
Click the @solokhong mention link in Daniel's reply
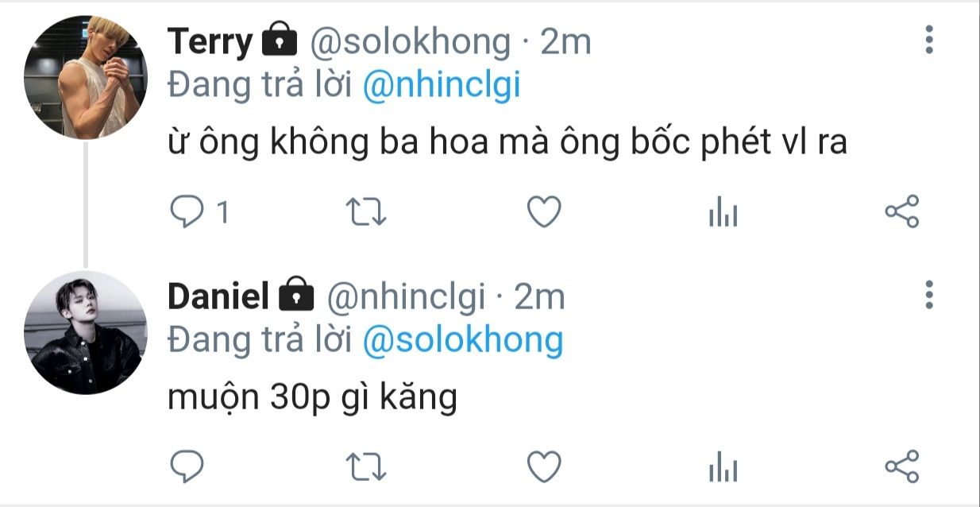click(462, 341)
